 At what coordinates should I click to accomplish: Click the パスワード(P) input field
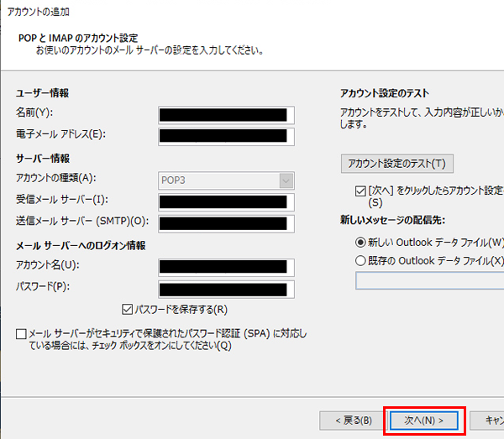tap(226, 289)
